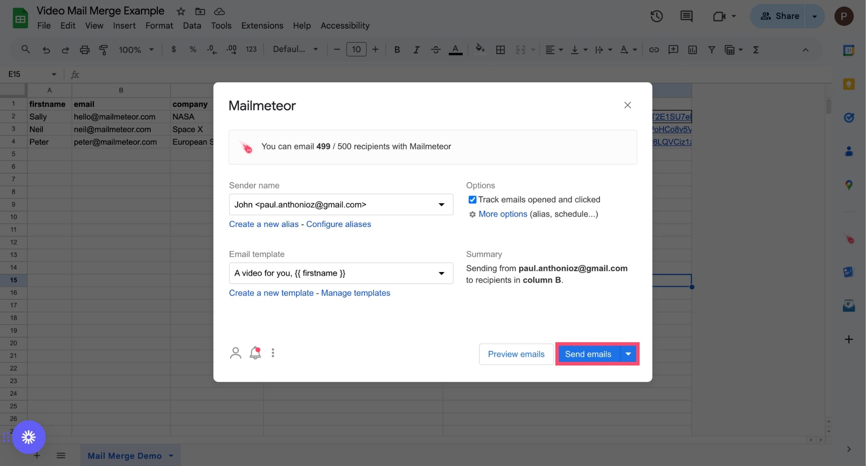Open the three-dot menu in the Mailmeteor dialog
The height and width of the screenshot is (466, 868).
[273, 353]
